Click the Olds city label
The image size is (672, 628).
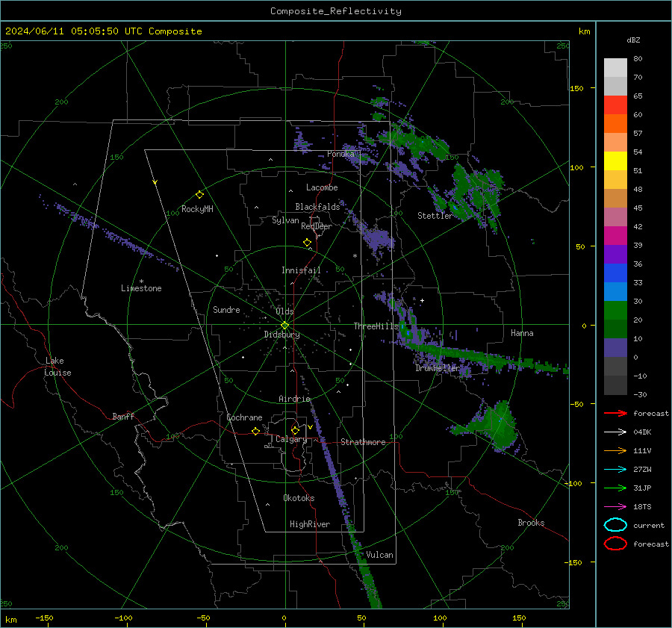tap(284, 311)
